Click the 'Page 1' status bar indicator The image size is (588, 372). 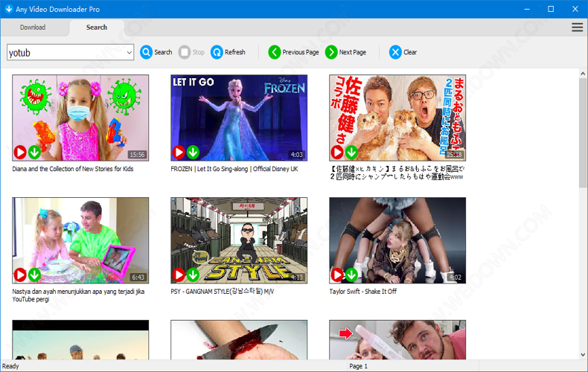click(x=359, y=366)
